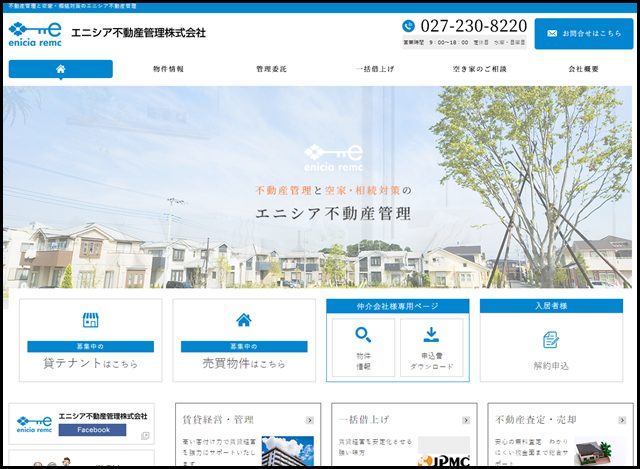The image size is (640, 469).
Task: Click the エニシア不動産管理株式会社 header title
Action: pos(138,33)
